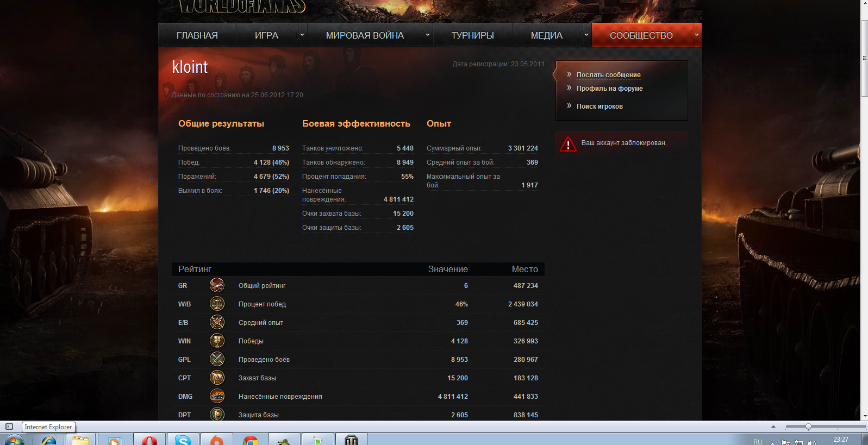Click the Общий рейтинг place 487 234
Image resolution: width=868 pixels, height=445 pixels.
(526, 286)
